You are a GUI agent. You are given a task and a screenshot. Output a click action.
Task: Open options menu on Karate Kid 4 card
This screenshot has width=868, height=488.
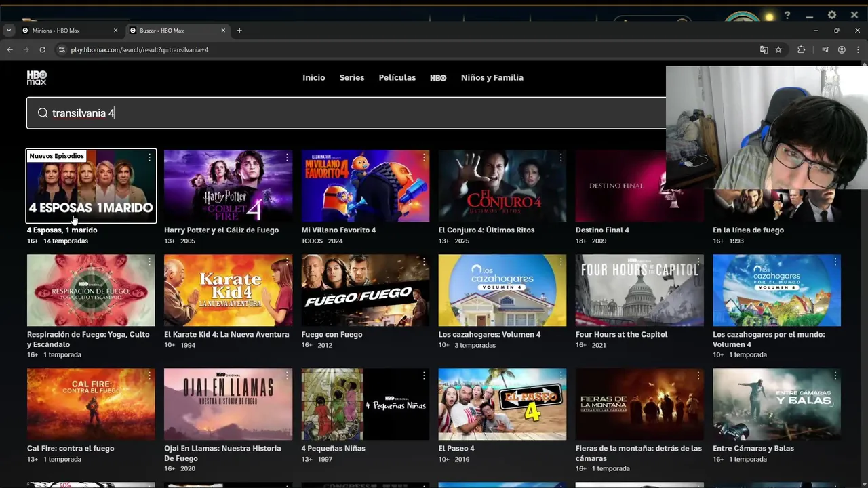click(x=287, y=262)
